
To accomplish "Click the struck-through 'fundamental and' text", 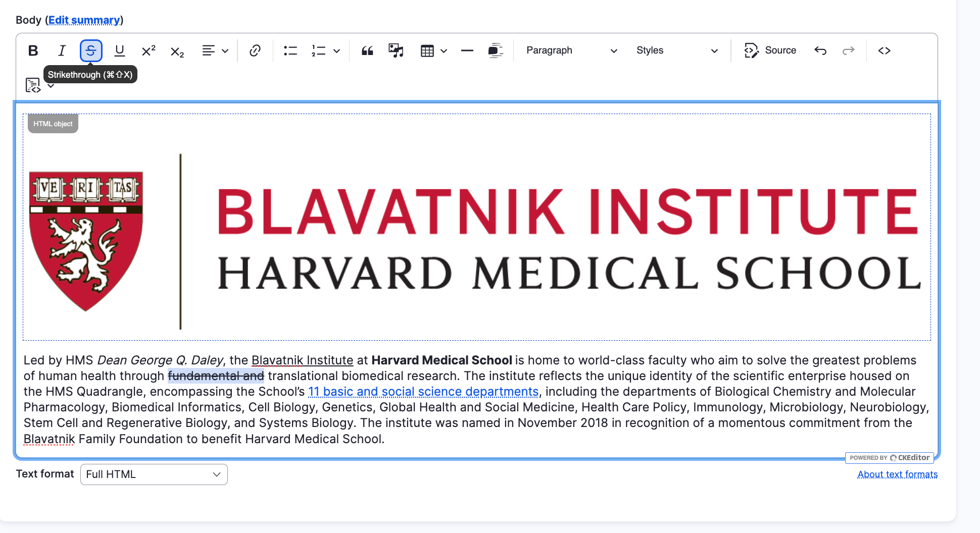I will 216,376.
